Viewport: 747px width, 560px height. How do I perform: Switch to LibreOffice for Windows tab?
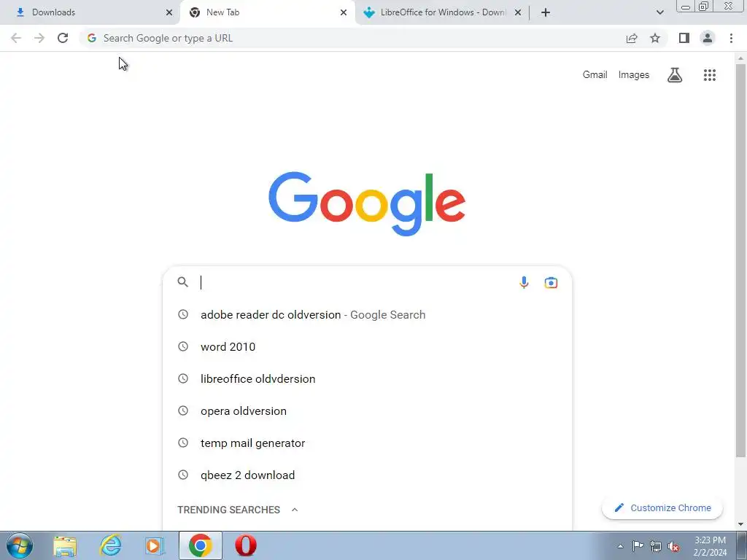pyautogui.click(x=441, y=12)
